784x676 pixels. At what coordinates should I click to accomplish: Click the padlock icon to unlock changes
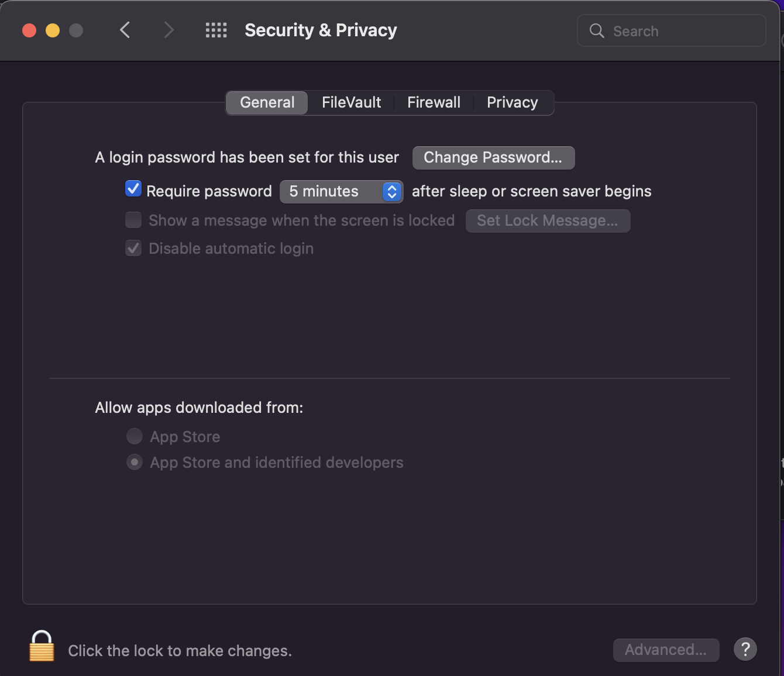tap(42, 646)
